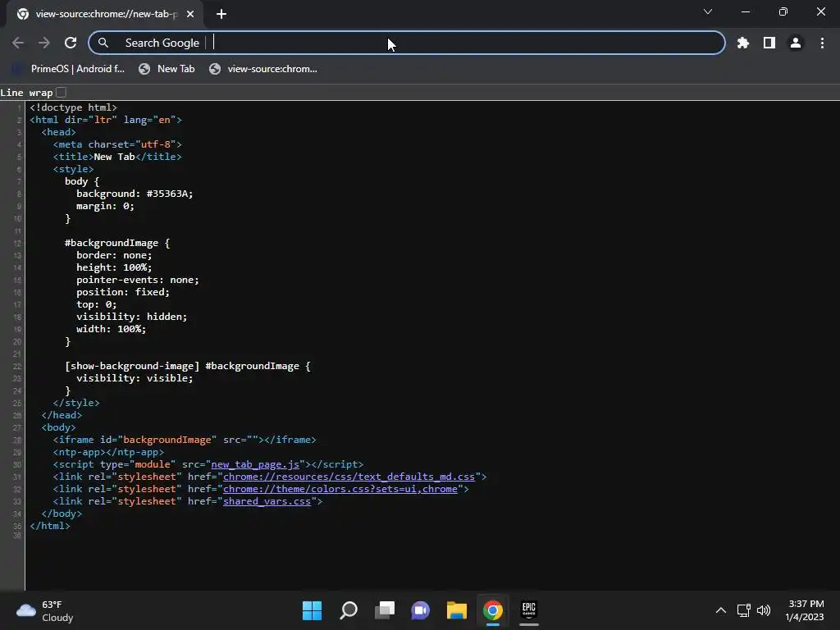Close the view-source tab
This screenshot has width=840, height=630.
[190, 14]
